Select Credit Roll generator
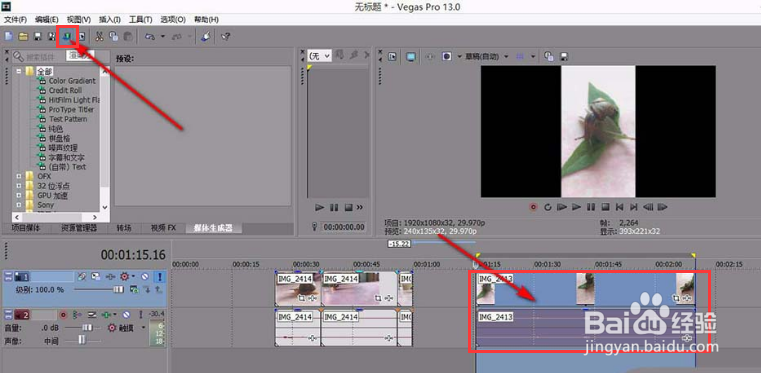 pyautogui.click(x=66, y=90)
